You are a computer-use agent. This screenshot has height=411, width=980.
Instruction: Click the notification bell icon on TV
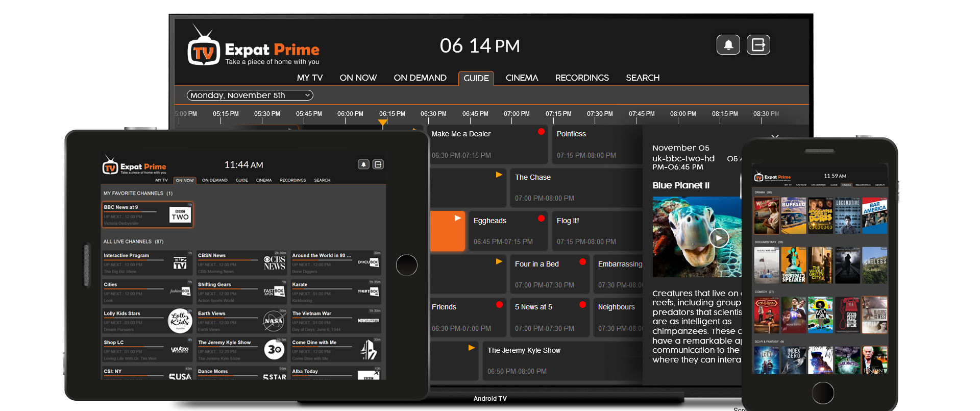[x=728, y=45]
